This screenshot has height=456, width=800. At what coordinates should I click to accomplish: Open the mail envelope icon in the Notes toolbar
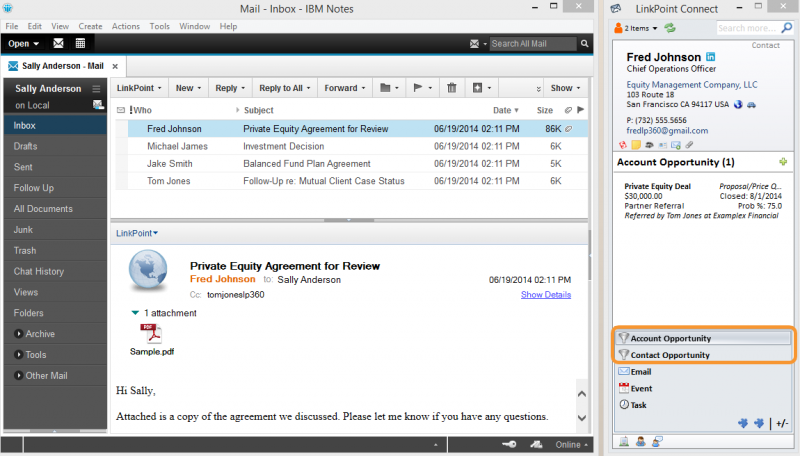pyautogui.click(x=58, y=43)
